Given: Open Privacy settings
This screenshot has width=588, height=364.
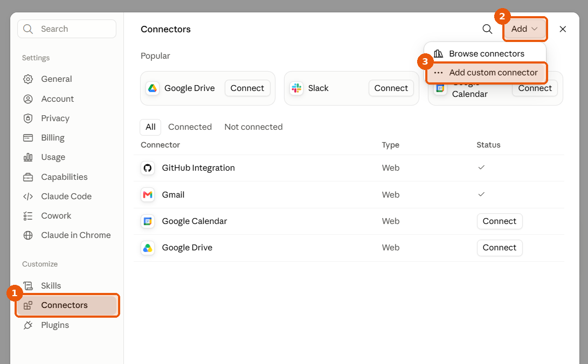Looking at the screenshot, I should [67, 118].
